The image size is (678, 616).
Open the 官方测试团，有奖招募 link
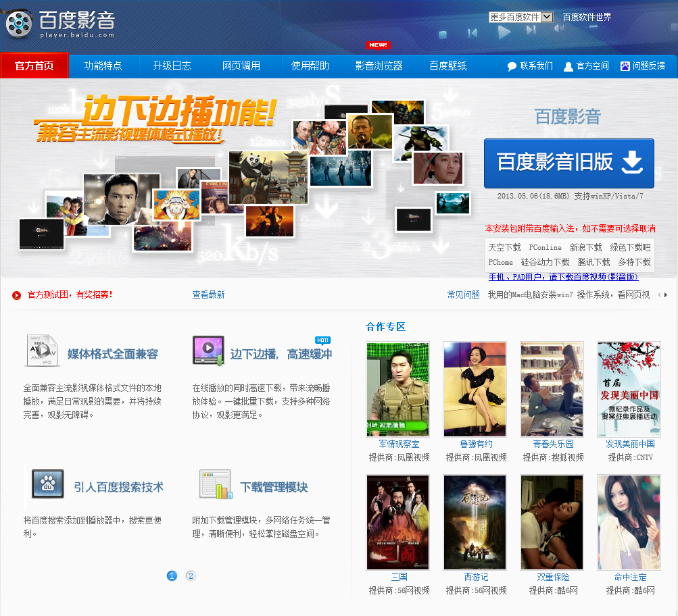(70, 295)
